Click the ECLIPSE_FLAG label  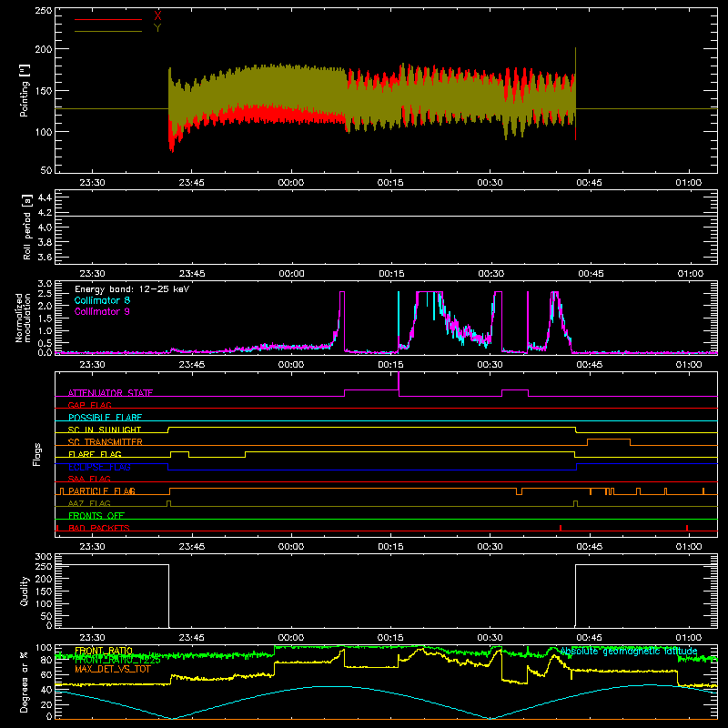coord(99,467)
